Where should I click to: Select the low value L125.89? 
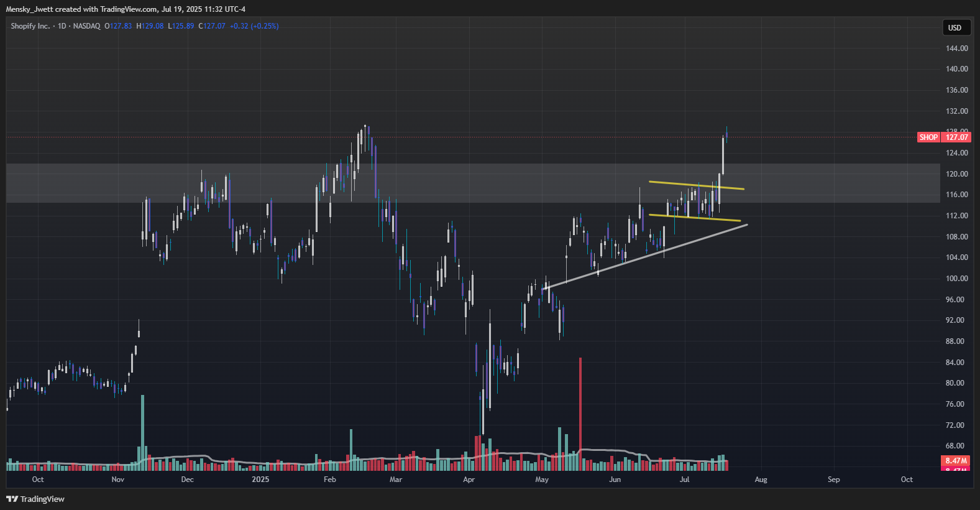(x=181, y=26)
